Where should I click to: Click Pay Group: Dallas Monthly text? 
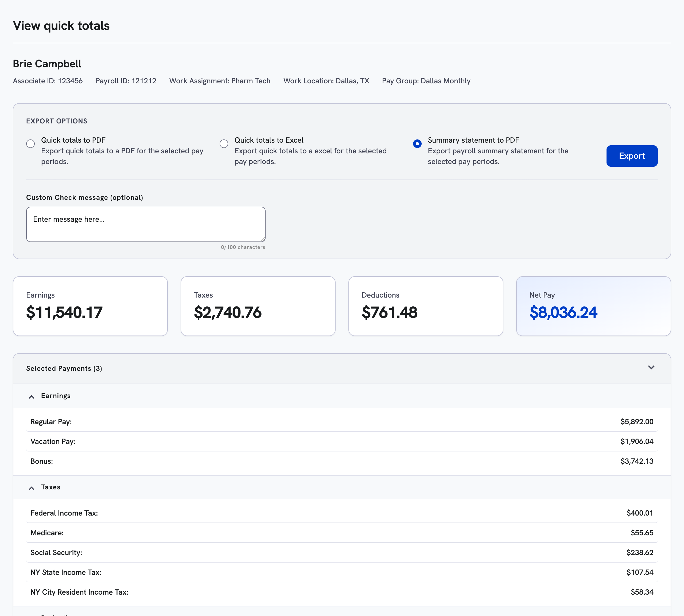tap(426, 81)
